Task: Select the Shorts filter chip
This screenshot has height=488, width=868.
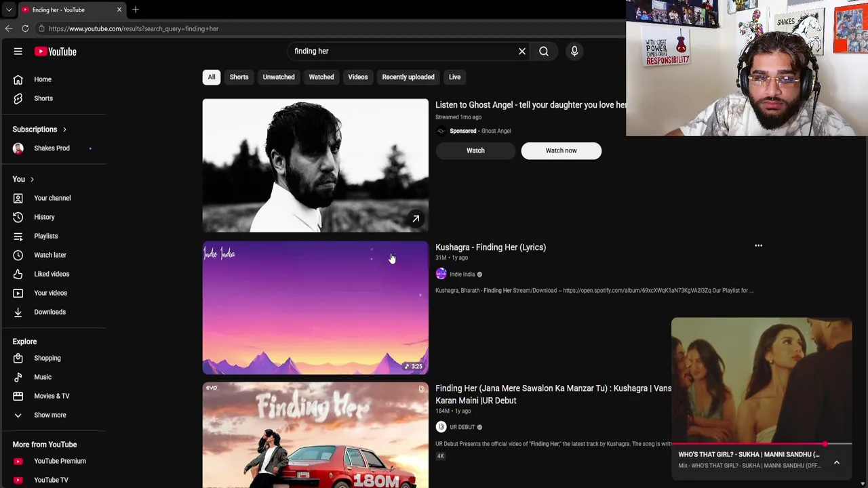Action: [x=239, y=77]
